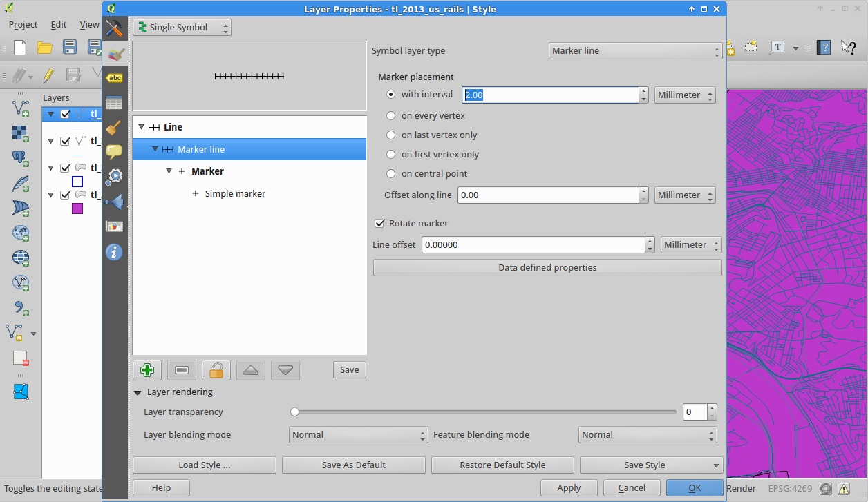Click the Apply button
The height and width of the screenshot is (502, 868).
point(569,487)
